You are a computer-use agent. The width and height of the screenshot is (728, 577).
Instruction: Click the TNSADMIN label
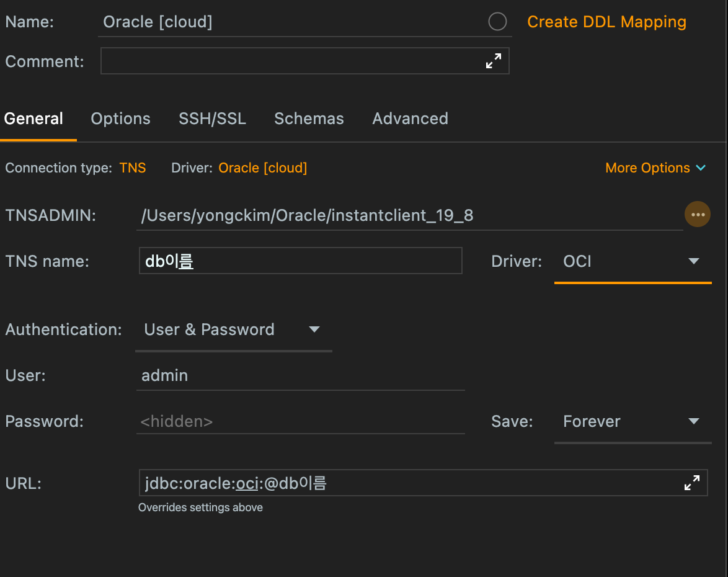pyautogui.click(x=51, y=215)
